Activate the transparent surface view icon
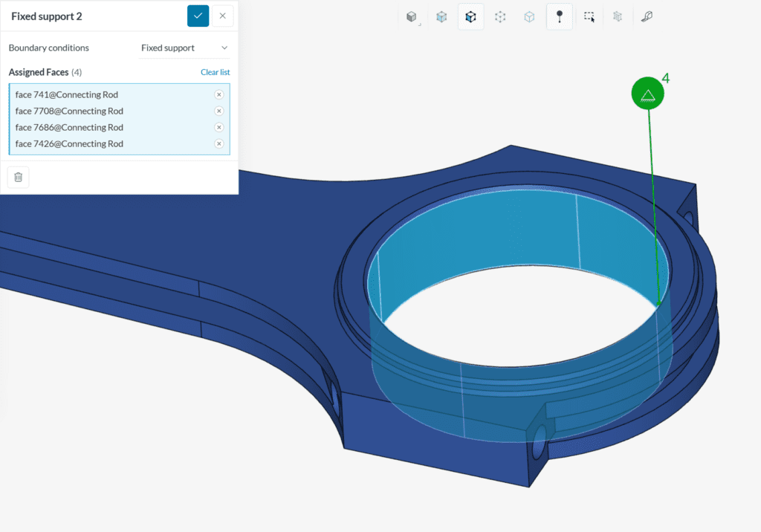Image resolution: width=761 pixels, height=532 pixels. pyautogui.click(x=441, y=16)
